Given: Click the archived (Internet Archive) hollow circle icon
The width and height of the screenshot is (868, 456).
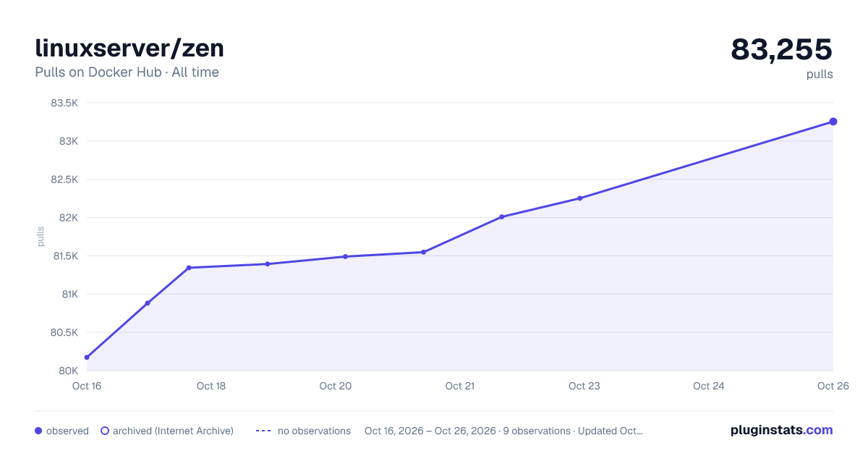Looking at the screenshot, I should tap(104, 431).
